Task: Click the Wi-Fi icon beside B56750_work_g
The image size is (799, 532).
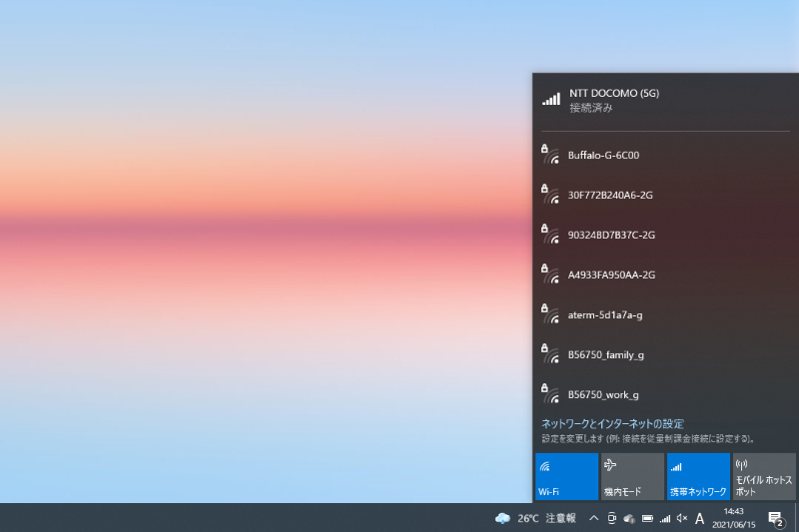Action: [x=550, y=393]
